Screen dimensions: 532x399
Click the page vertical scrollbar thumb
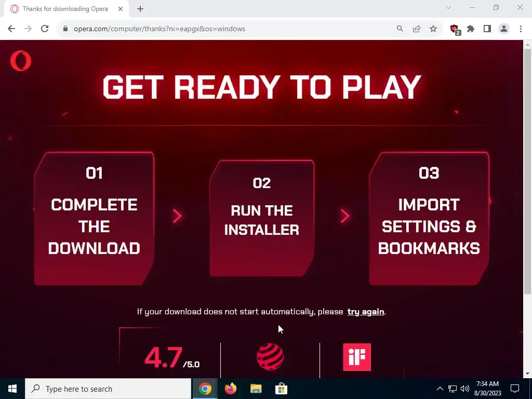coord(527,171)
